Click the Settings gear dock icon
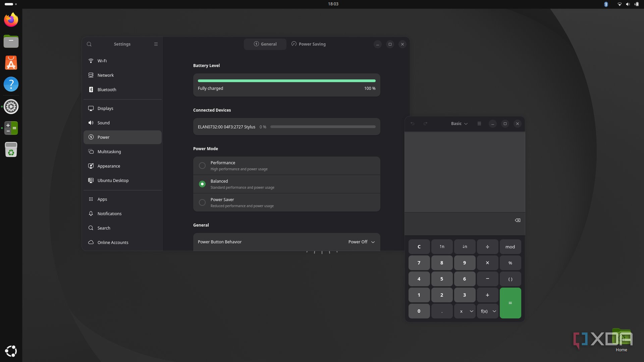 (11, 107)
